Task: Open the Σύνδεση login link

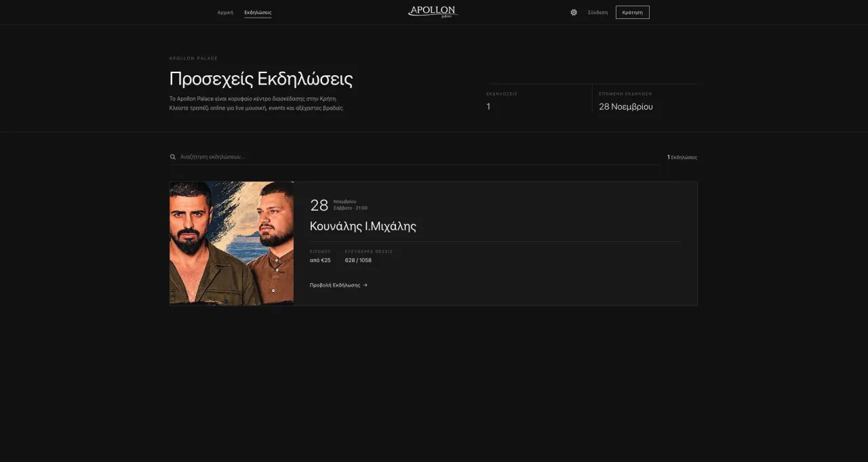Action: (x=597, y=12)
